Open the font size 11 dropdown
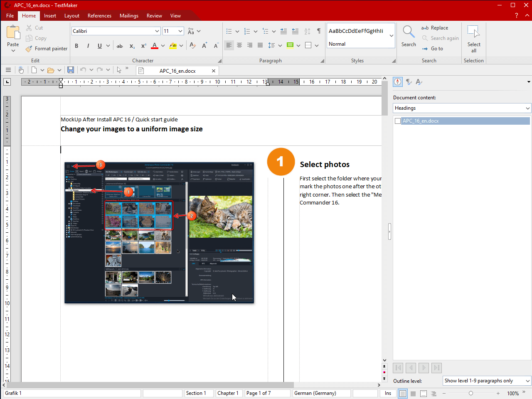The height and width of the screenshot is (399, 532). pos(180,31)
